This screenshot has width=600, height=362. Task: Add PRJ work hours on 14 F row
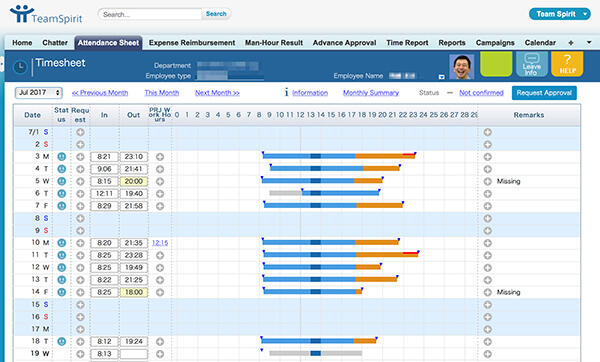[x=160, y=292]
